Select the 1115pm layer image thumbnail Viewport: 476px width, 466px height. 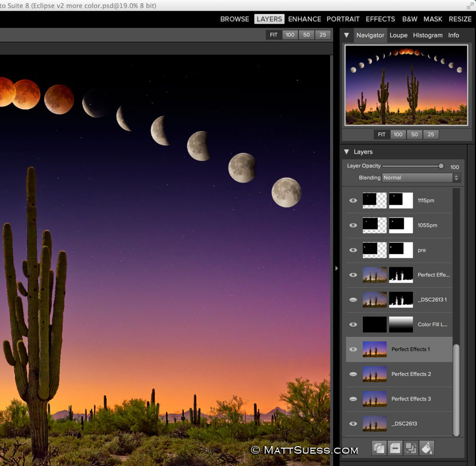pos(375,200)
